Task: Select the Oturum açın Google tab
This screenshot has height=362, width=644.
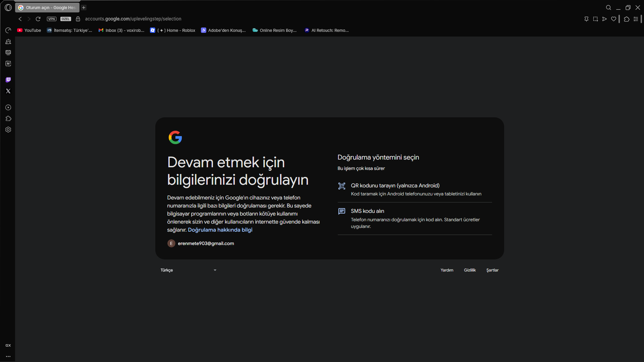Action: click(47, 7)
